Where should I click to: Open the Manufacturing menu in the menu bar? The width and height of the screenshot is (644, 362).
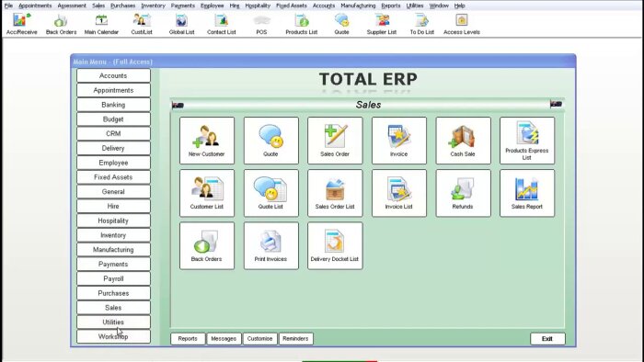pyautogui.click(x=358, y=6)
